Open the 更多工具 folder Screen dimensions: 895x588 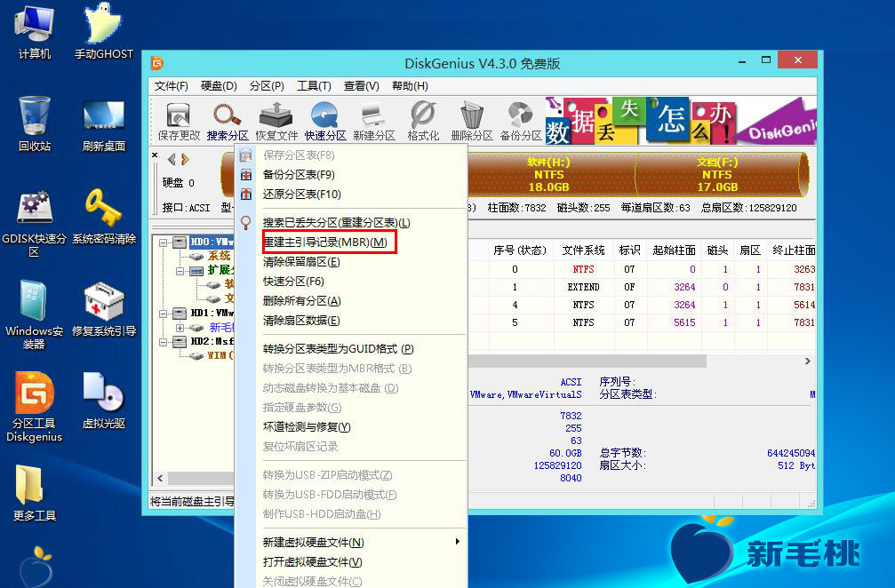35,493
